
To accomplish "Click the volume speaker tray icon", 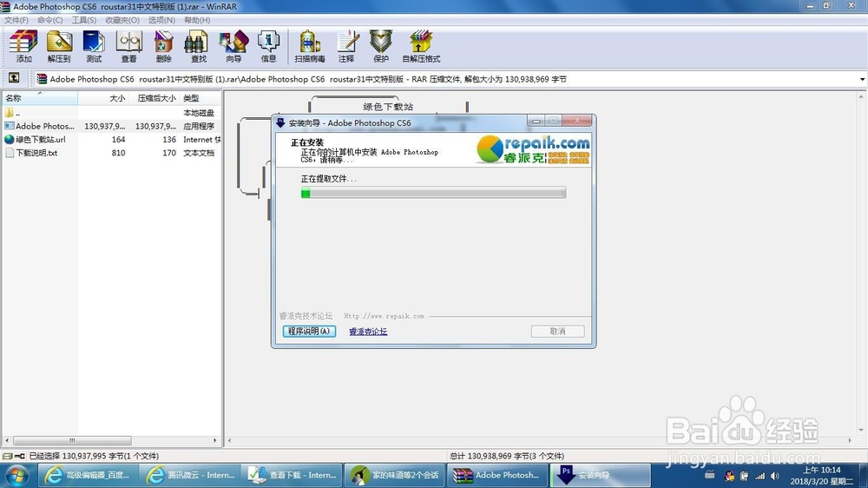I will (774, 476).
